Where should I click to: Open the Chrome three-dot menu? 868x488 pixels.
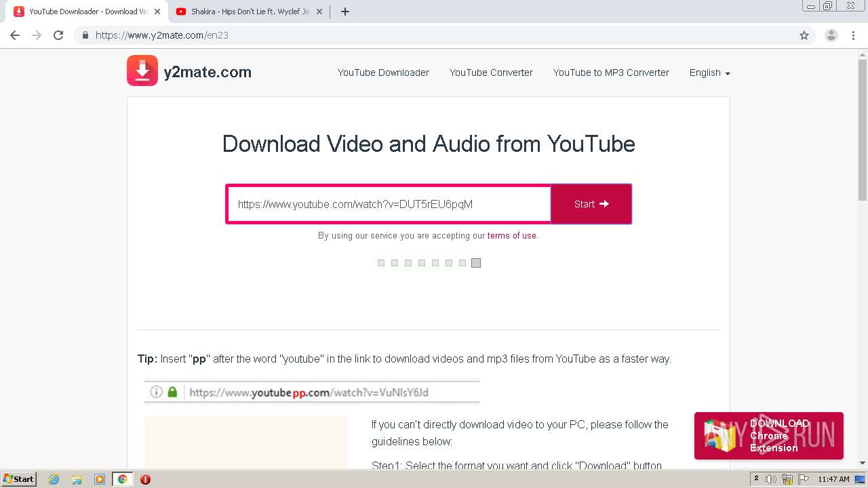click(x=854, y=35)
